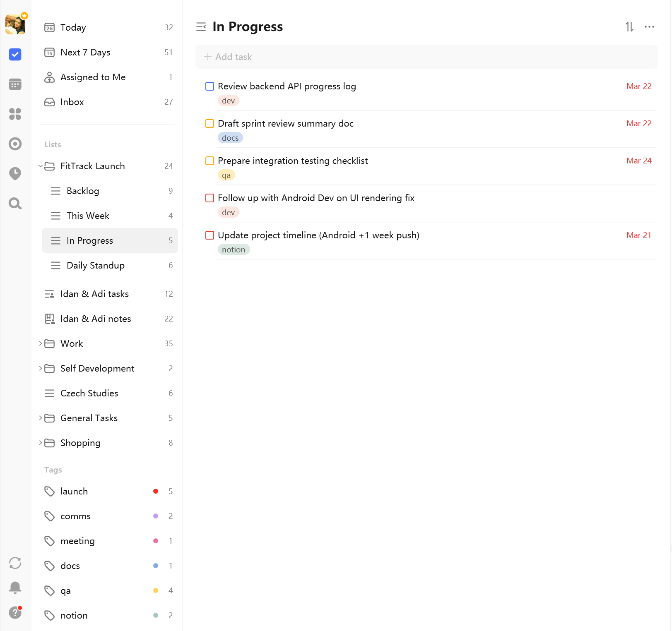
Task: Collapse sidebar using icon beside In Progress title
Action: [201, 27]
